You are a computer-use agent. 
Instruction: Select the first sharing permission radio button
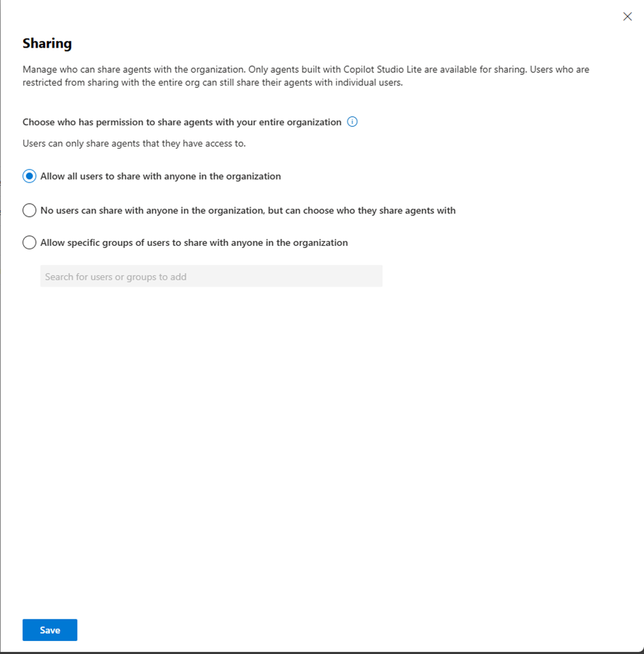pos(29,176)
